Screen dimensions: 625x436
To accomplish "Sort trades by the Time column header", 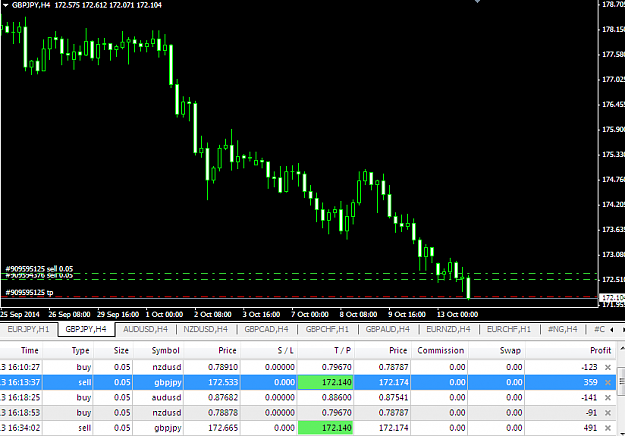I will (21, 350).
